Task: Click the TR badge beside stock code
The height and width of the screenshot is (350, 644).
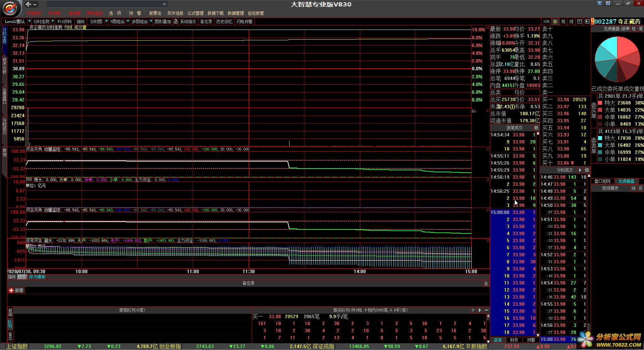Action: pos(593,21)
